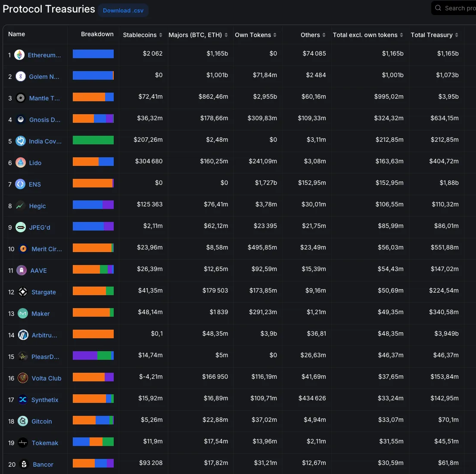Click the Stargate logo icon
The width and height of the screenshot is (476, 474).
(x=23, y=292)
